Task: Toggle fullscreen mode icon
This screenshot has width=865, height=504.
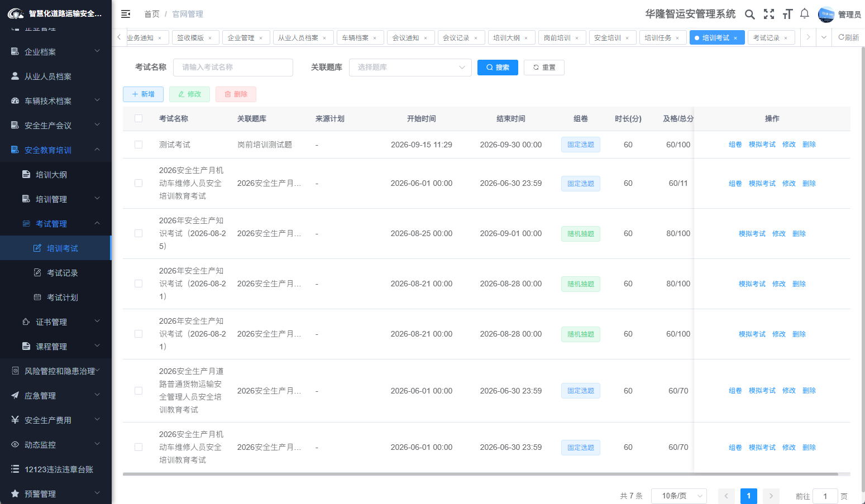Action: pyautogui.click(x=769, y=14)
